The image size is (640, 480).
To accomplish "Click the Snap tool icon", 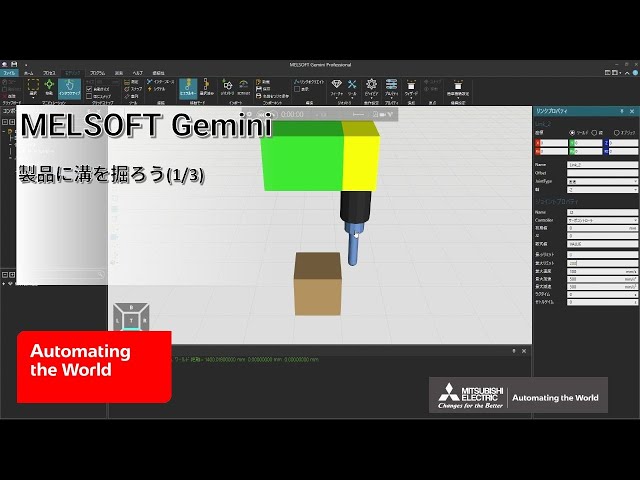I will [x=127, y=89].
